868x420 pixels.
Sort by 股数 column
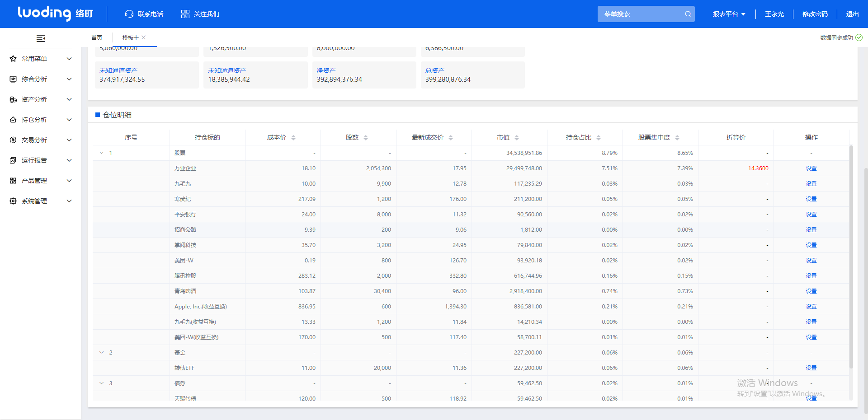point(366,138)
